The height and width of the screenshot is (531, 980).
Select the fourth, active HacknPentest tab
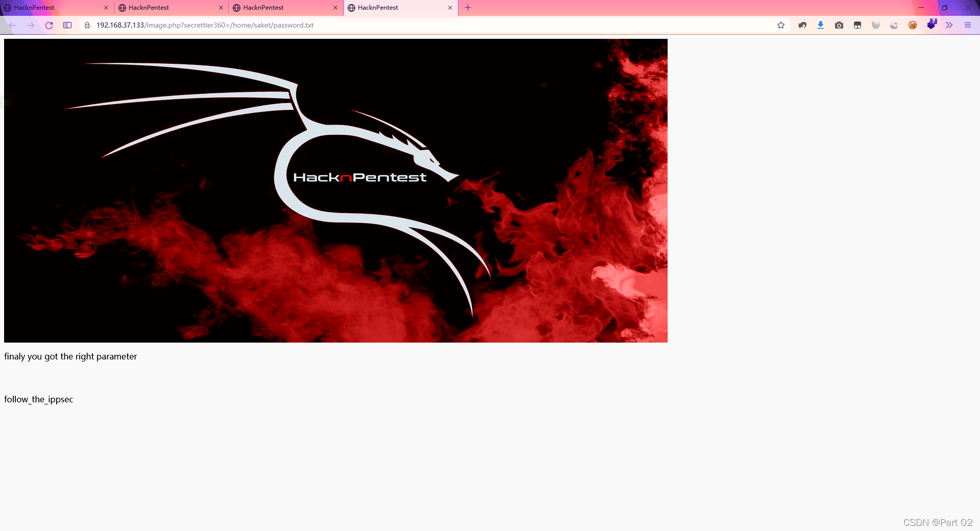[400, 8]
